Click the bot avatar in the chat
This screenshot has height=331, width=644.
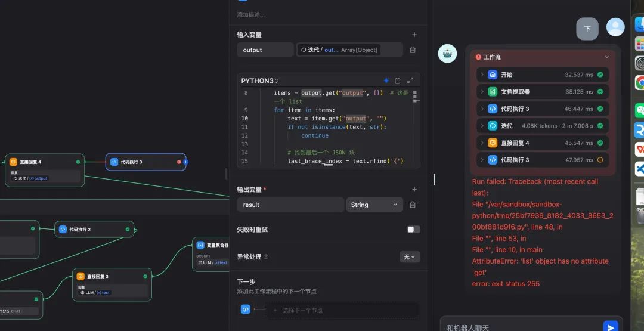(447, 54)
